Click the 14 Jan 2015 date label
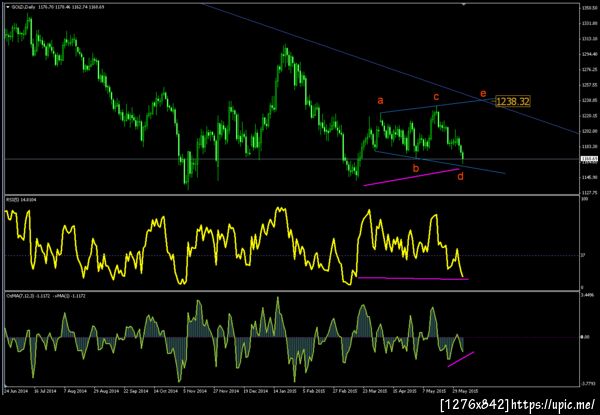Image resolution: width=600 pixels, height=415 pixels. pos(284,392)
